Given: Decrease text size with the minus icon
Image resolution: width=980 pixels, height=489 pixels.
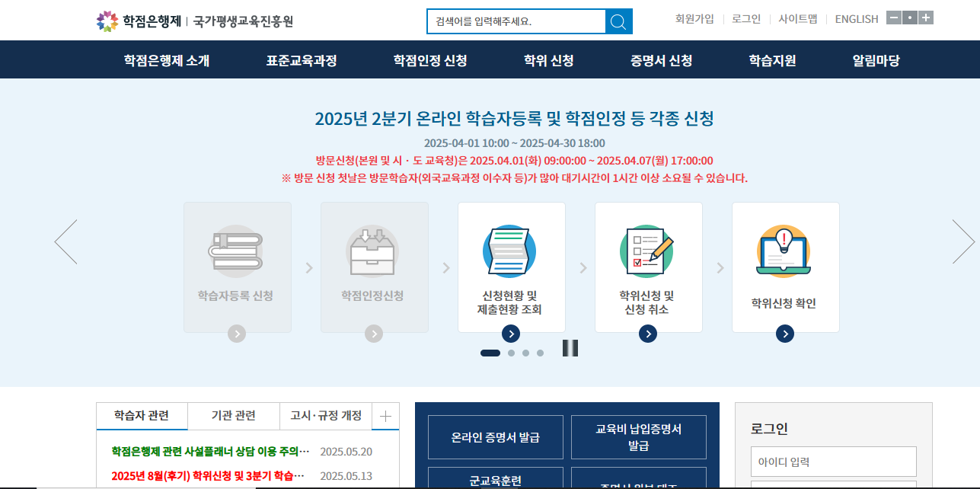Looking at the screenshot, I should click(892, 16).
